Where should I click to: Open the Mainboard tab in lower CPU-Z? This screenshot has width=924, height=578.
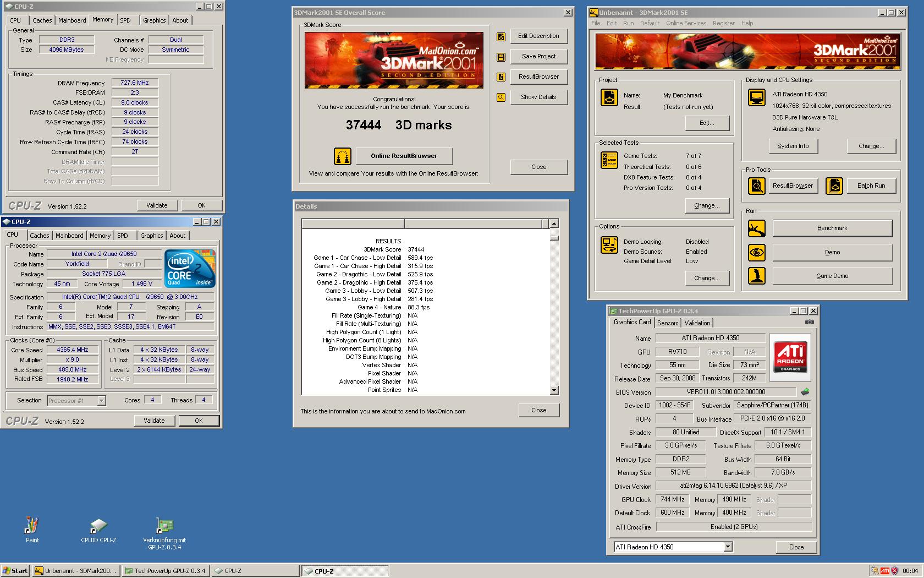pyautogui.click(x=69, y=236)
